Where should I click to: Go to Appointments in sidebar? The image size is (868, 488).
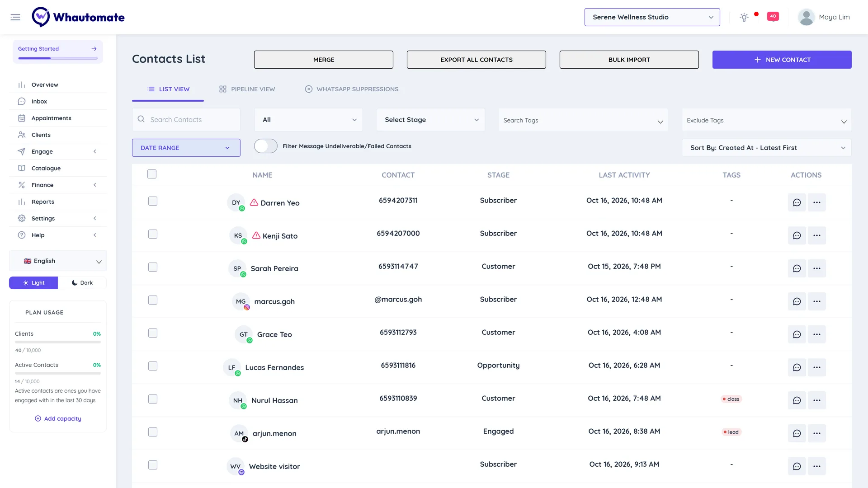pos(58,118)
